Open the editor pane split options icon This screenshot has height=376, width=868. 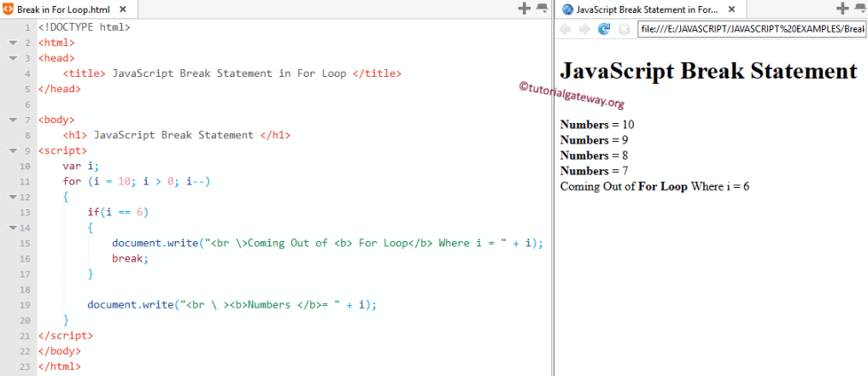542,9
